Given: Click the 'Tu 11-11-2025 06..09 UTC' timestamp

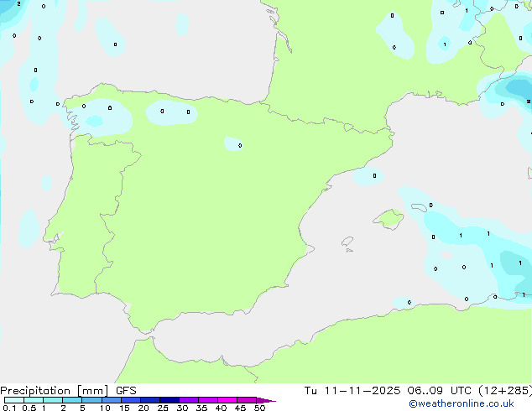Looking at the screenshot, I should pyautogui.click(x=388, y=391).
